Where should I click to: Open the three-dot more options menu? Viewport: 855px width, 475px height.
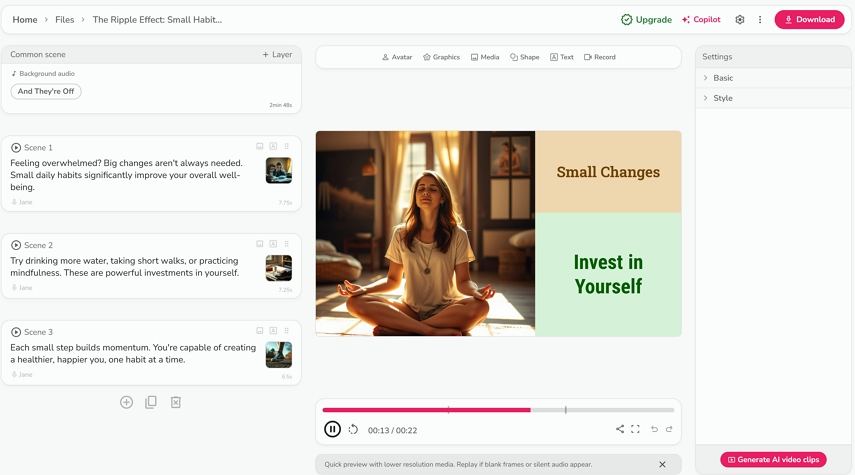coord(760,20)
